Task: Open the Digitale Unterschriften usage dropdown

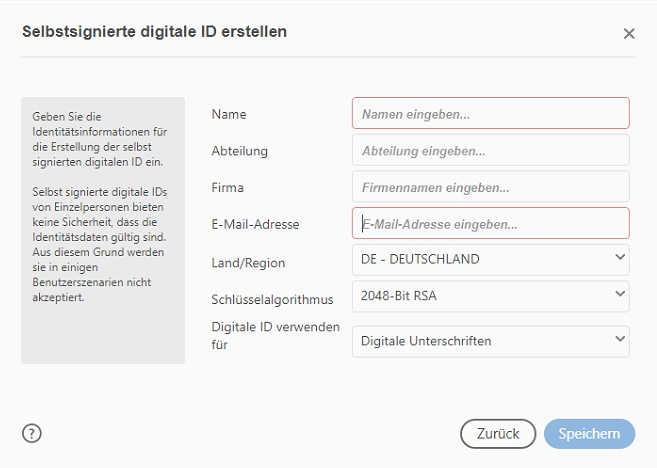Action: (491, 341)
